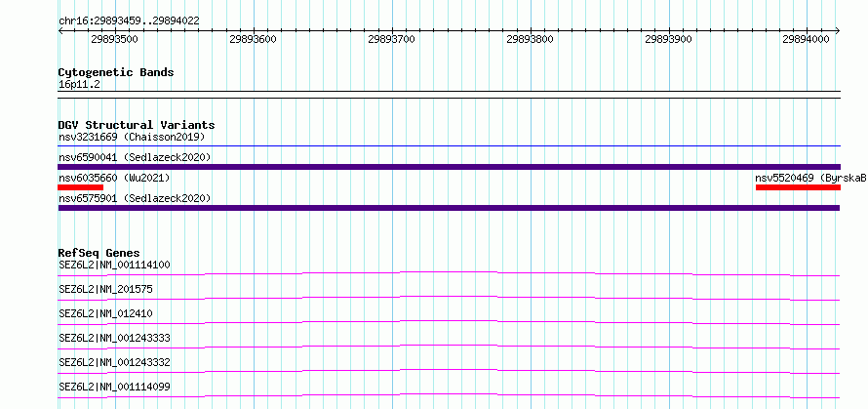Click the 29893600 ruler coordinate

coord(253,39)
